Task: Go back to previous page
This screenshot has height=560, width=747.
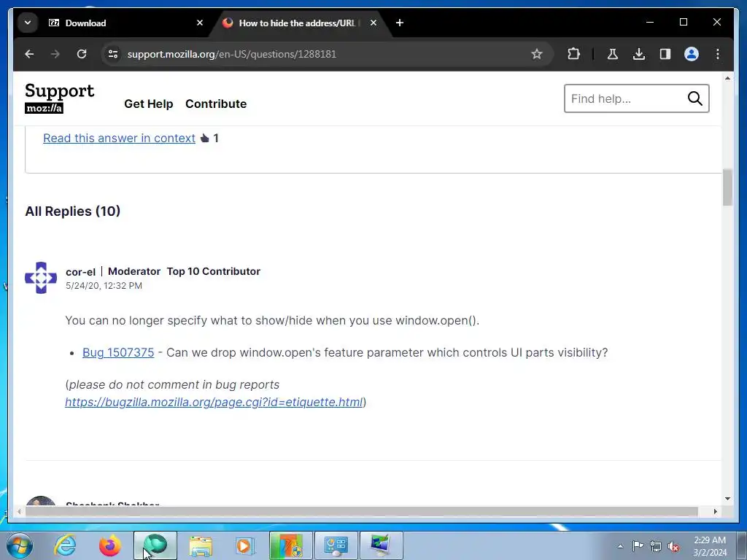Action: (29, 54)
